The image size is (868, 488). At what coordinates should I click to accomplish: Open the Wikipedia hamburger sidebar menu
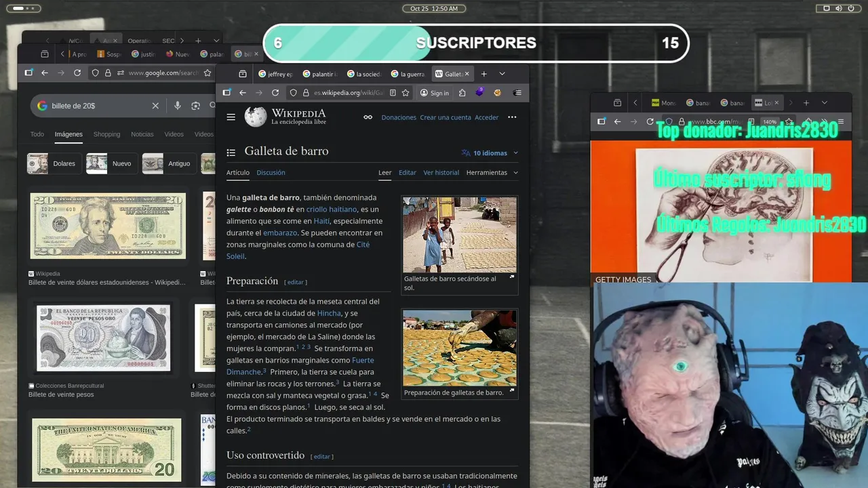pos(231,117)
